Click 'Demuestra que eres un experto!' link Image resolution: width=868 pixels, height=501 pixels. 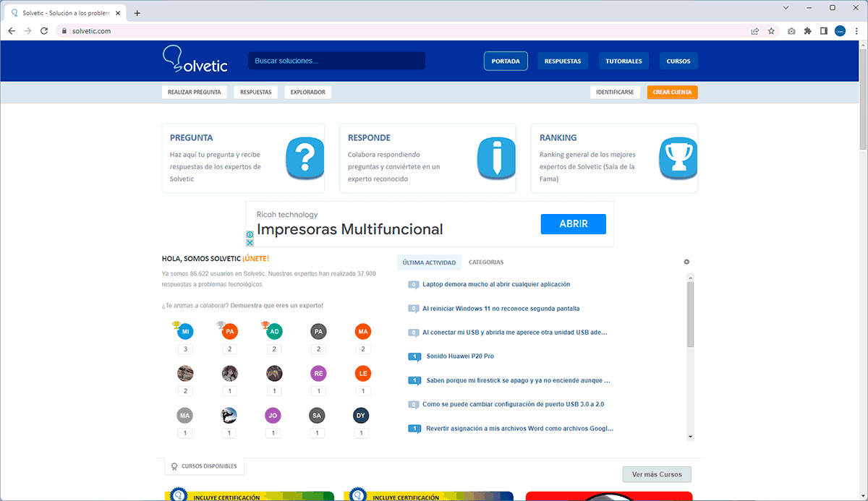tap(277, 305)
